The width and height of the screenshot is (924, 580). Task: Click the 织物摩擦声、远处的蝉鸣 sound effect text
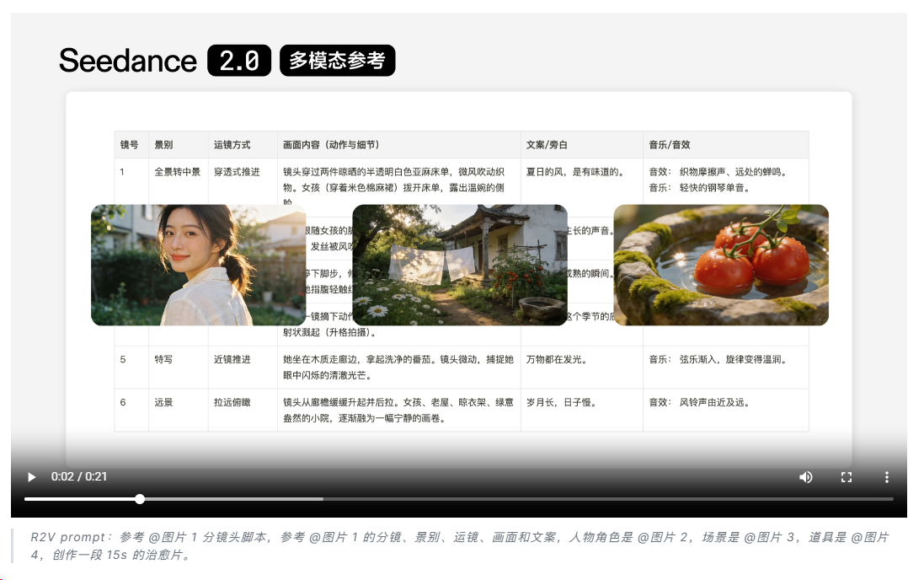coord(733,172)
